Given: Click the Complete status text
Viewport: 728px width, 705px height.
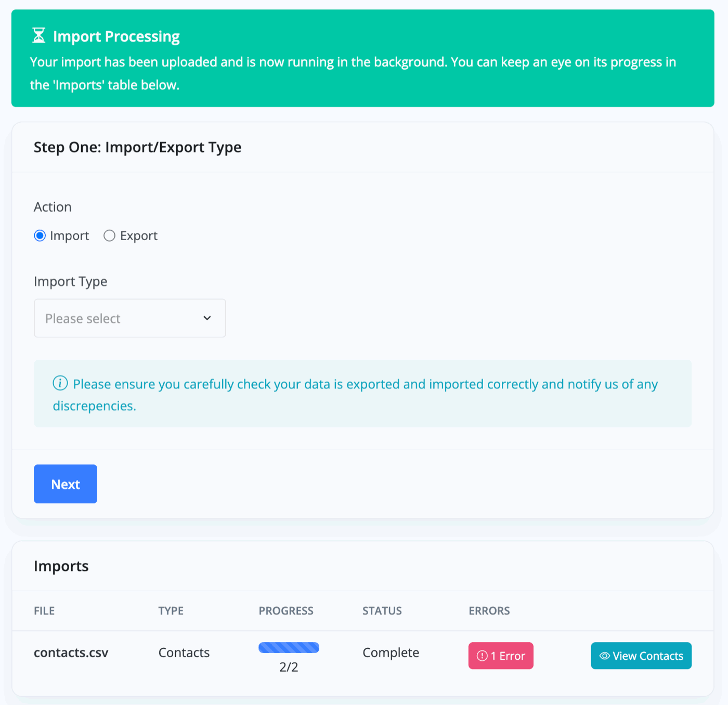Looking at the screenshot, I should coord(391,652).
